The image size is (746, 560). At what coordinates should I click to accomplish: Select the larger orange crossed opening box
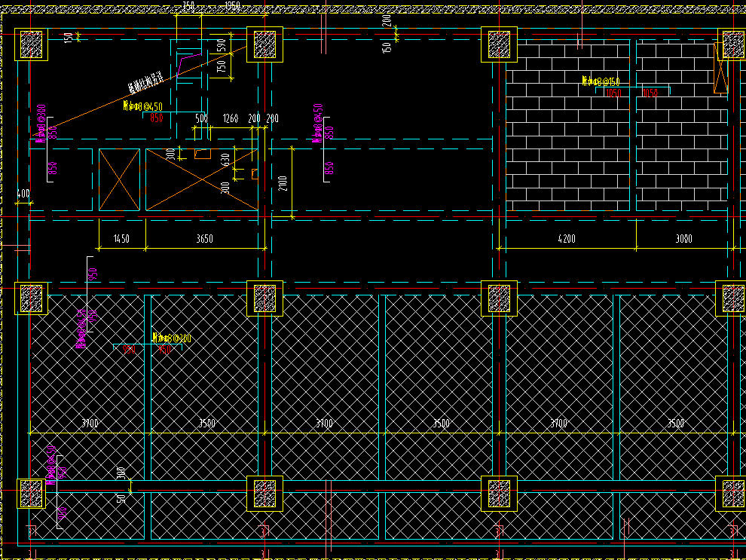(x=202, y=179)
